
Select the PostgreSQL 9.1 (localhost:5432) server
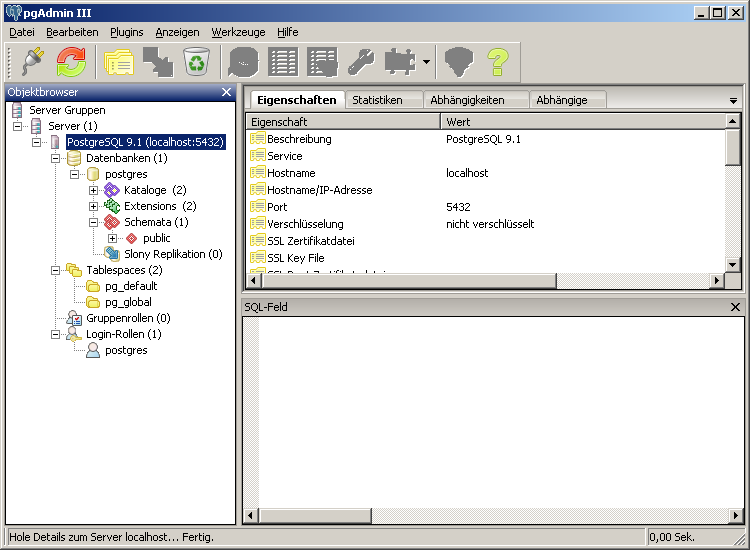coord(145,142)
